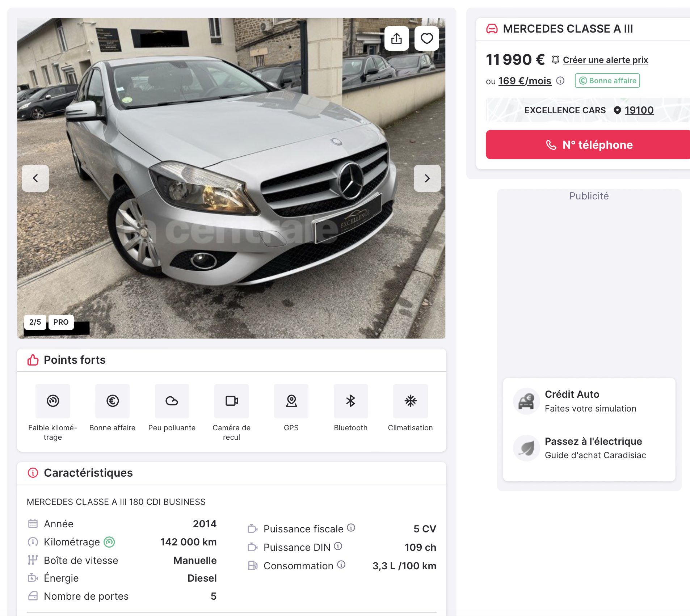Open the 169 €/mois financing link
Image resolution: width=690 pixels, height=616 pixels.
(525, 81)
